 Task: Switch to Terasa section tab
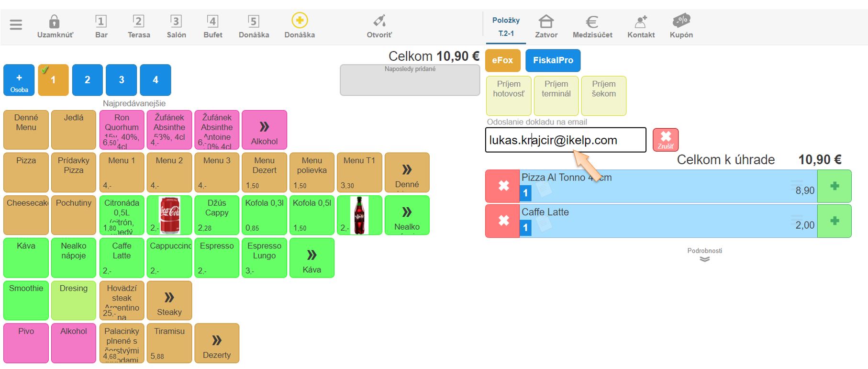point(139,26)
